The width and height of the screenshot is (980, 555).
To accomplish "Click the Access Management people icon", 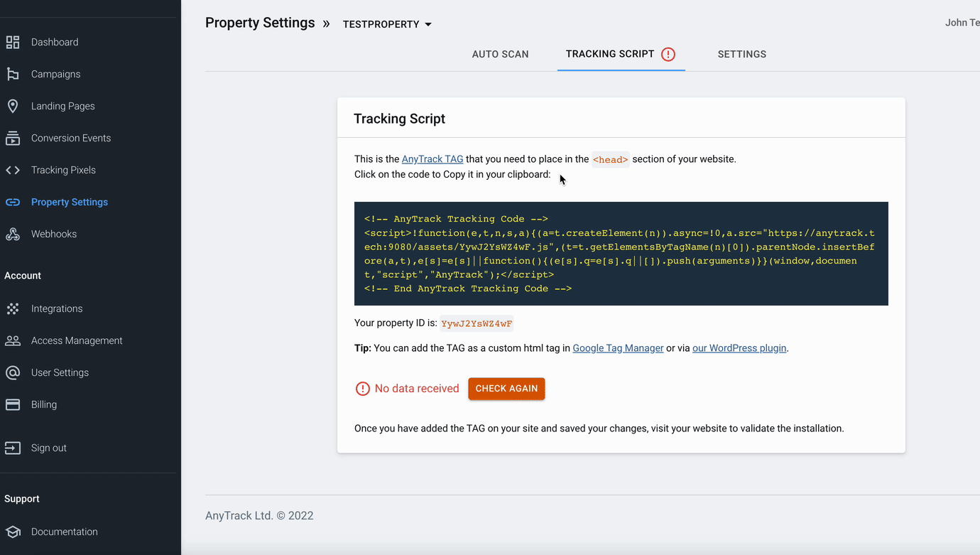I will point(13,340).
